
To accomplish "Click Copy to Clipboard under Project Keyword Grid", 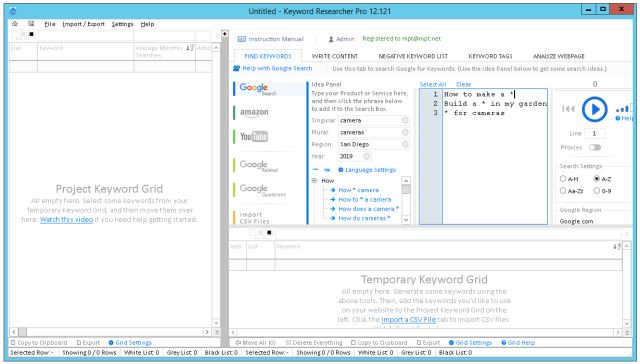I will point(39,343).
